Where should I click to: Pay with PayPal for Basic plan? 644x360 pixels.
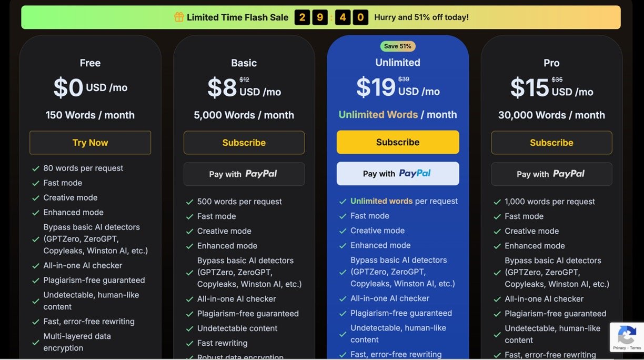244,174
